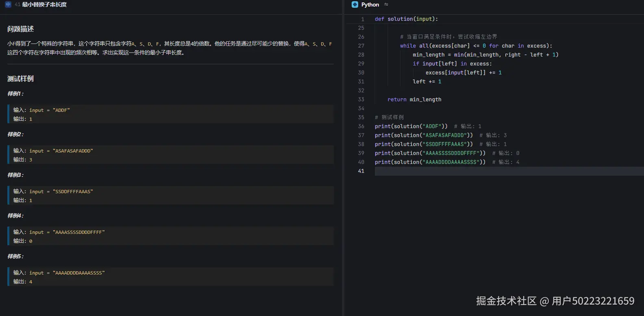Click the problem title 最小替换子串长度
The width and height of the screenshot is (644, 316).
tap(44, 4)
